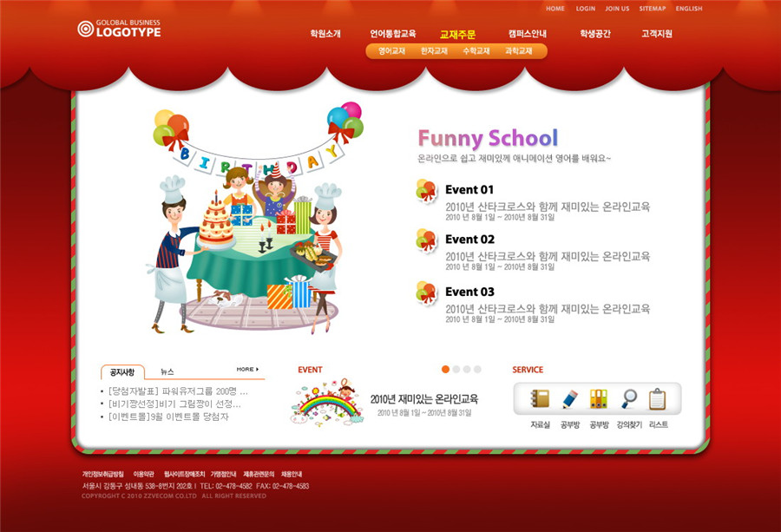Viewport: 781px width, 532px height.
Task: Open the SITEMAP link in header
Action: click(652, 9)
